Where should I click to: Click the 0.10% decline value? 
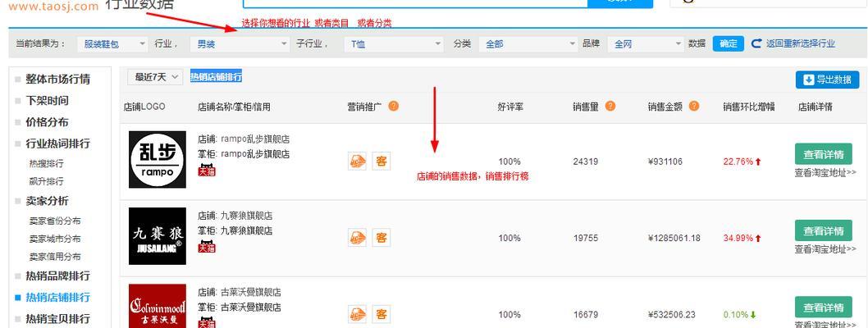[736, 315]
